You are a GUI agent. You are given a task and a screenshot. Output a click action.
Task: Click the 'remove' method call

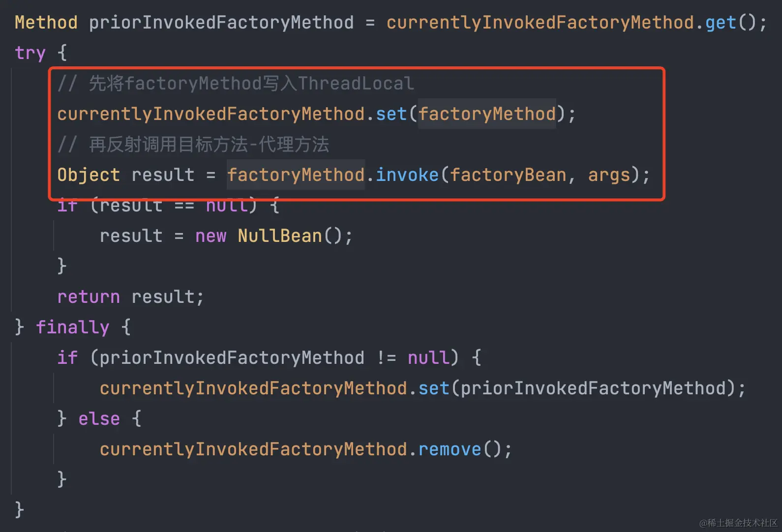pos(450,449)
